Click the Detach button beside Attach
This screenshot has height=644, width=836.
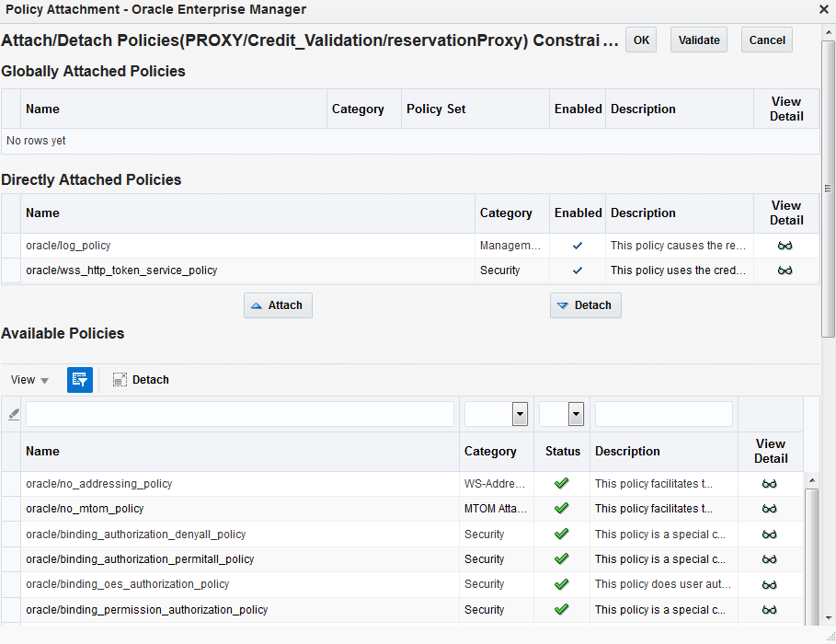tap(586, 305)
